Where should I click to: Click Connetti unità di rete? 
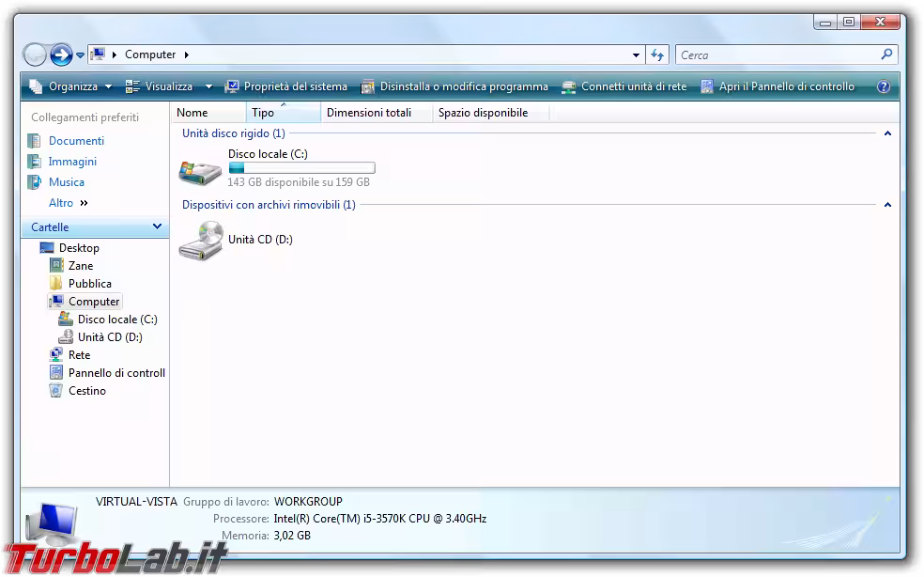[x=624, y=86]
